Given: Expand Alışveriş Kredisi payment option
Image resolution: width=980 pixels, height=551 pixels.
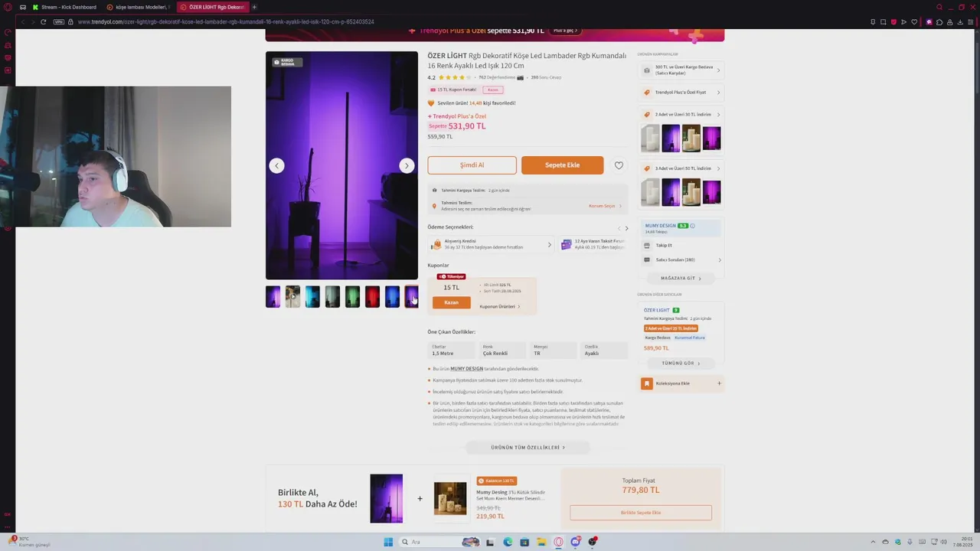Looking at the screenshot, I should pos(491,244).
